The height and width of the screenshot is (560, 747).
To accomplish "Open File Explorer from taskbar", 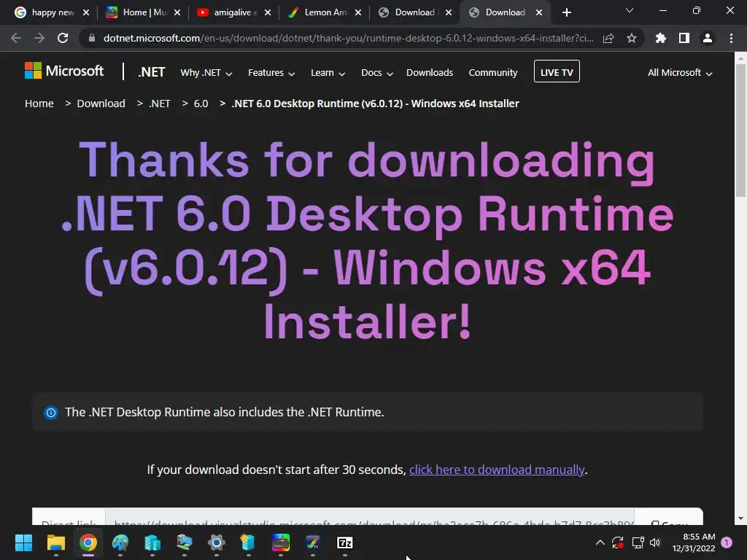I will coord(55,542).
